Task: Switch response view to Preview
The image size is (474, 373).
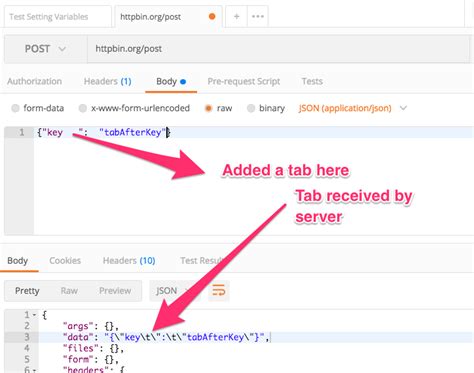Action: (115, 291)
